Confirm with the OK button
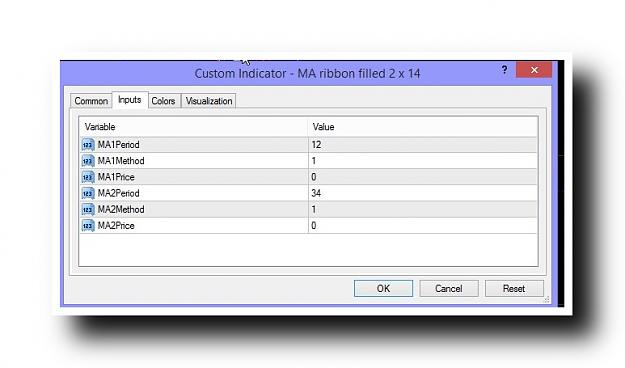This screenshot has width=625, height=368. tap(383, 288)
